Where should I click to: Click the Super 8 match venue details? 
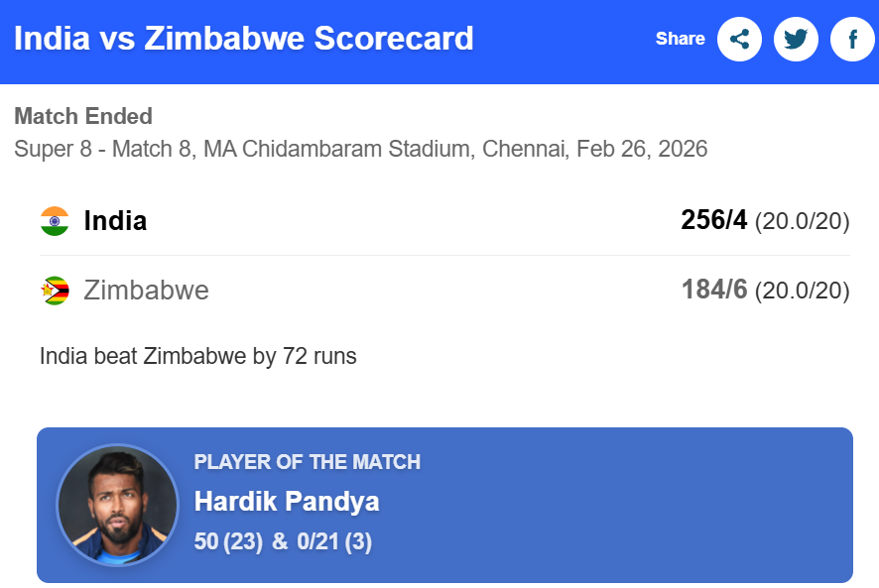click(x=360, y=150)
